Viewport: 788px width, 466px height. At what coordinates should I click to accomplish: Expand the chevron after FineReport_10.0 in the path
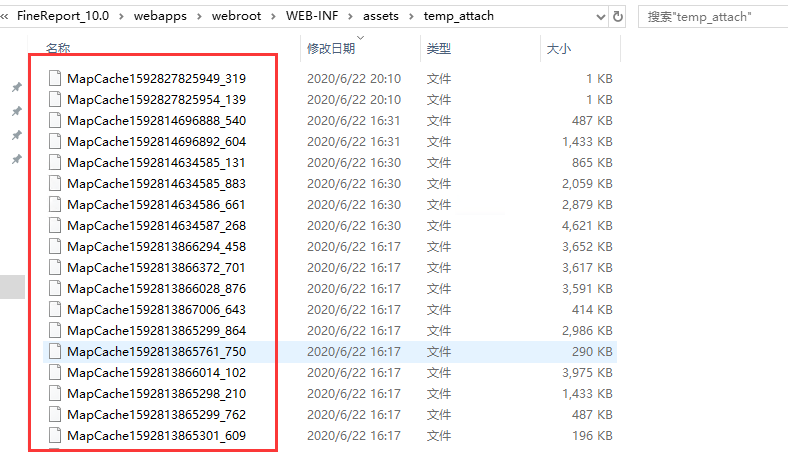point(121,17)
